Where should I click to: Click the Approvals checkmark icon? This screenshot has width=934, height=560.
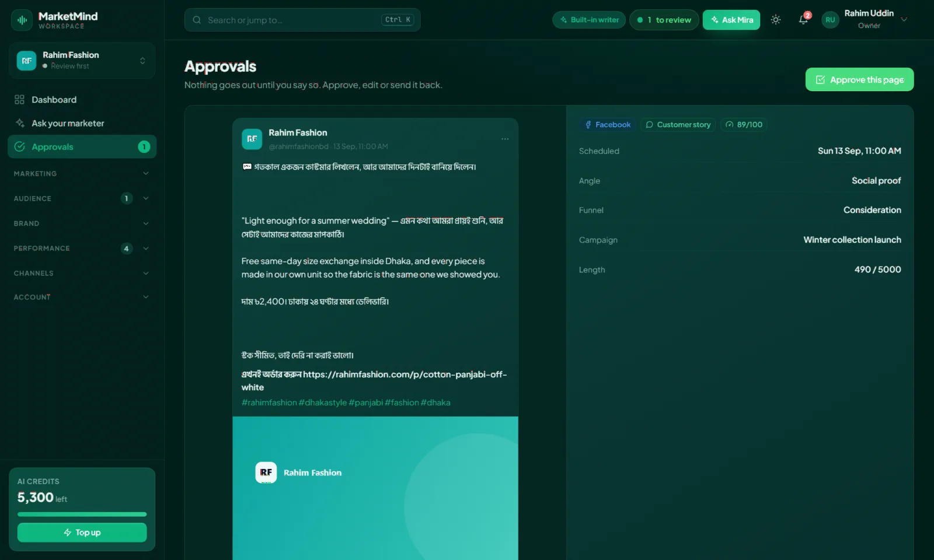[19, 146]
